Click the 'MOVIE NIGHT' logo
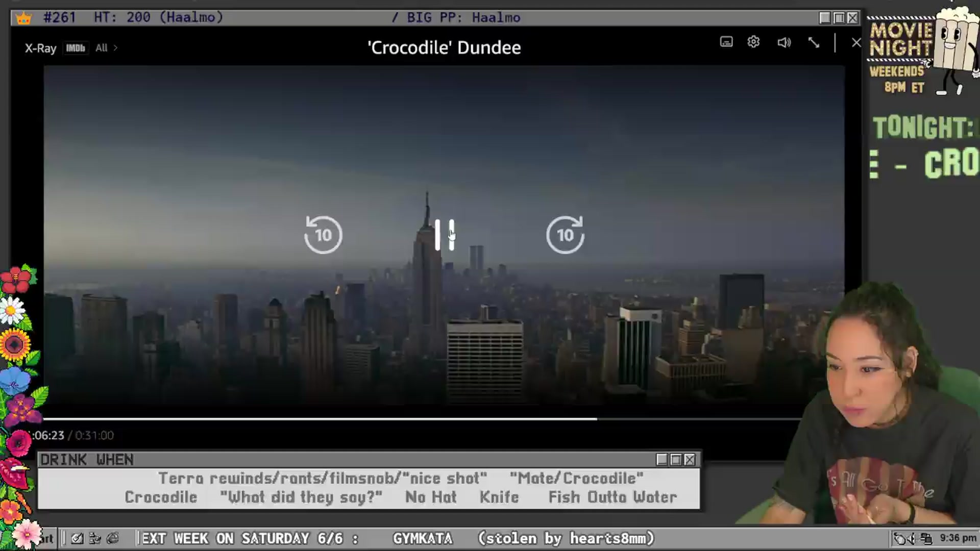The height and width of the screenshot is (551, 980). tap(901, 39)
